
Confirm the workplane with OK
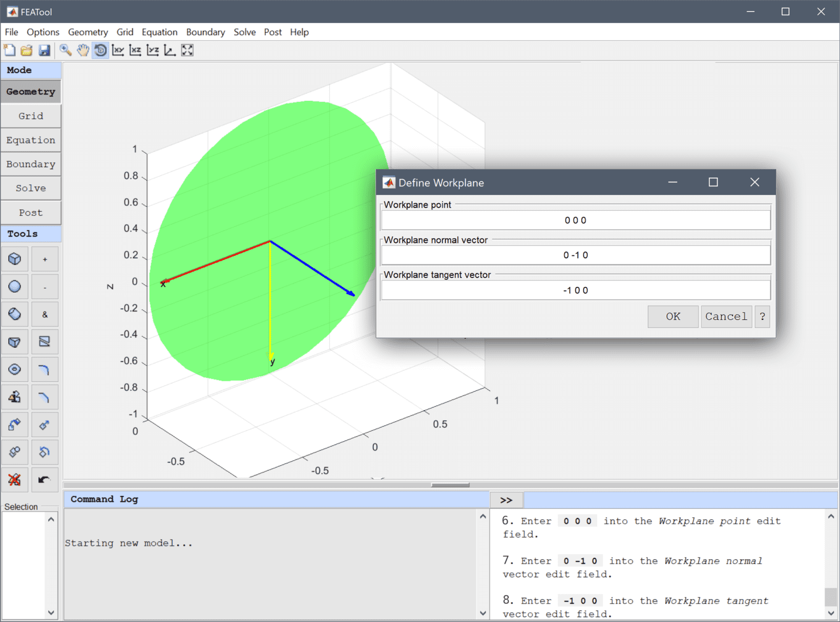[x=673, y=317]
